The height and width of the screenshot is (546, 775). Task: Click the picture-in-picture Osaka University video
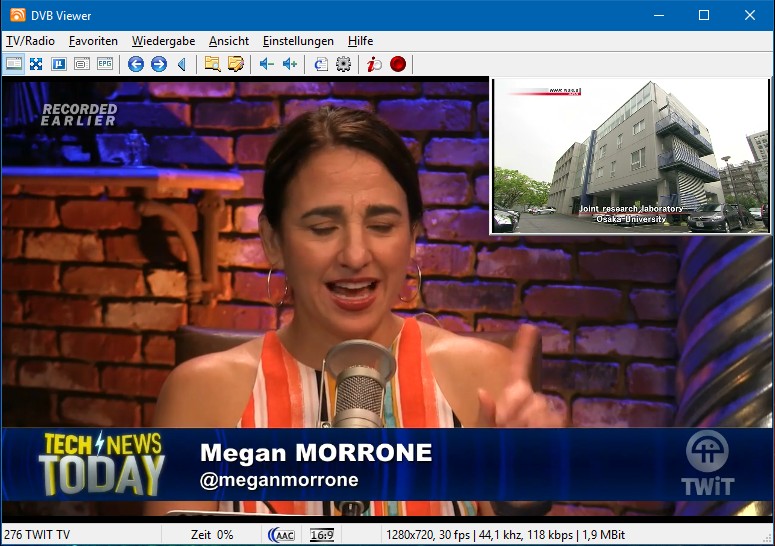pos(630,155)
